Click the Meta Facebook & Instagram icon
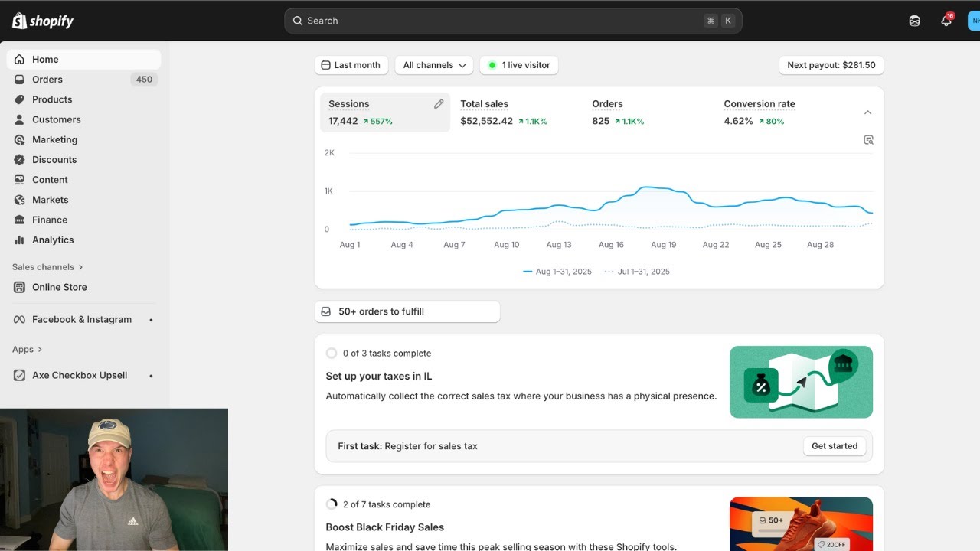Viewport: 980px width, 551px height. pyautogui.click(x=19, y=319)
